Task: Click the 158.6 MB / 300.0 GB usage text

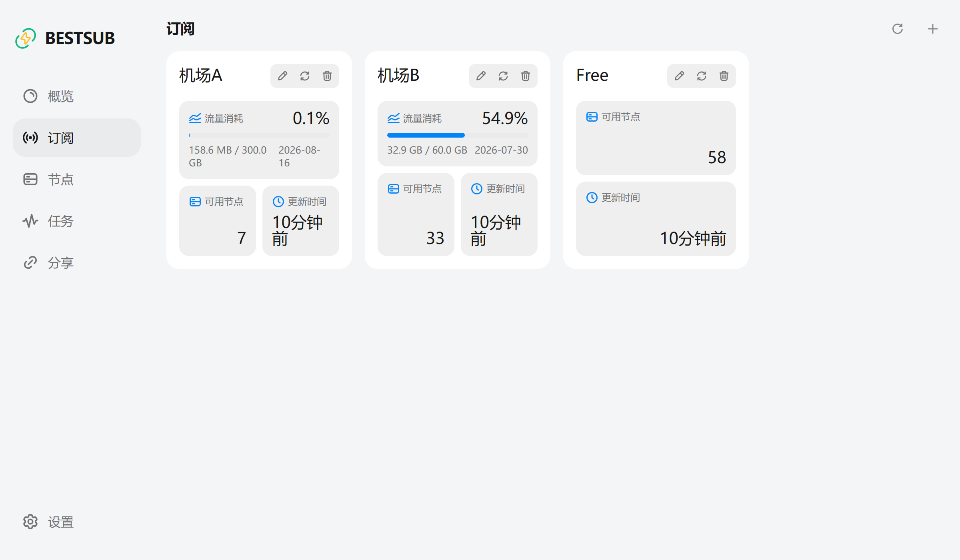Action: (x=228, y=156)
